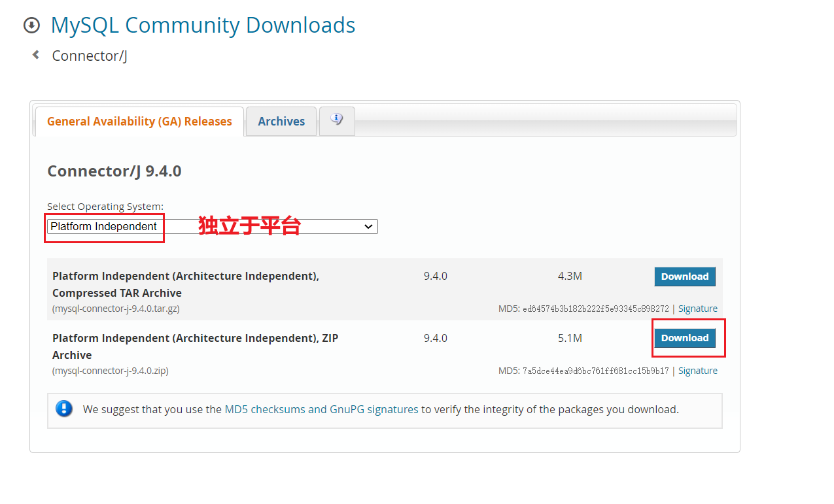834x504 pixels.
Task: Click the 4.3M file size value
Action: click(x=570, y=276)
